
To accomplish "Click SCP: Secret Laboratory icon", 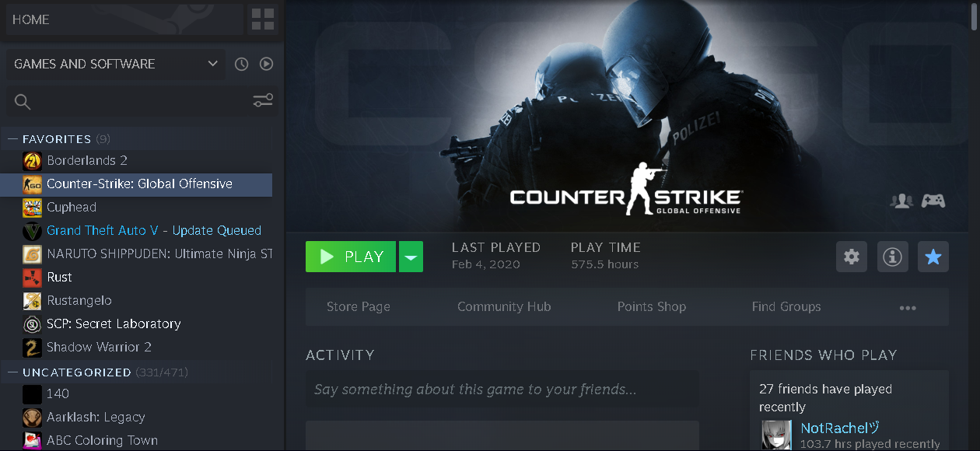I will (x=32, y=324).
